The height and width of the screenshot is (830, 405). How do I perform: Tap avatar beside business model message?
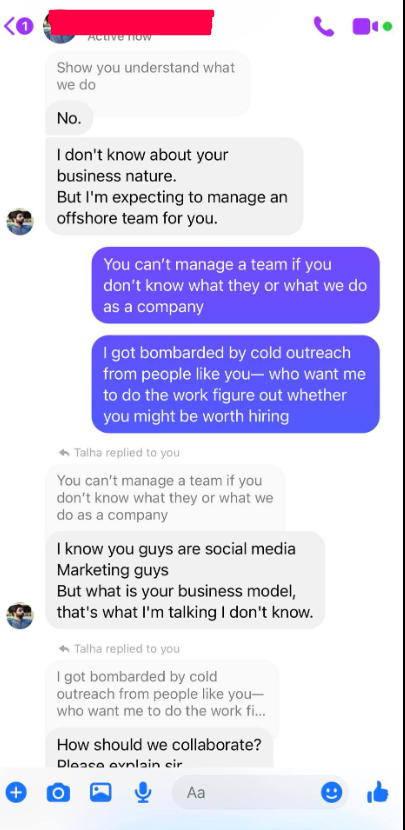tap(20, 616)
